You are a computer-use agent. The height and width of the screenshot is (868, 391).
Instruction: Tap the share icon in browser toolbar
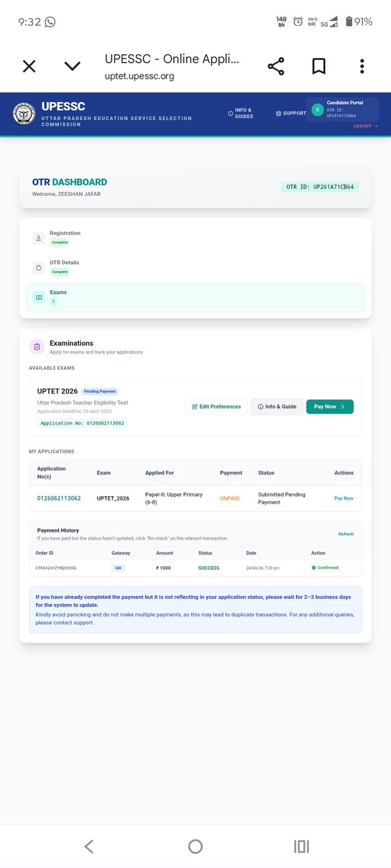click(x=276, y=67)
